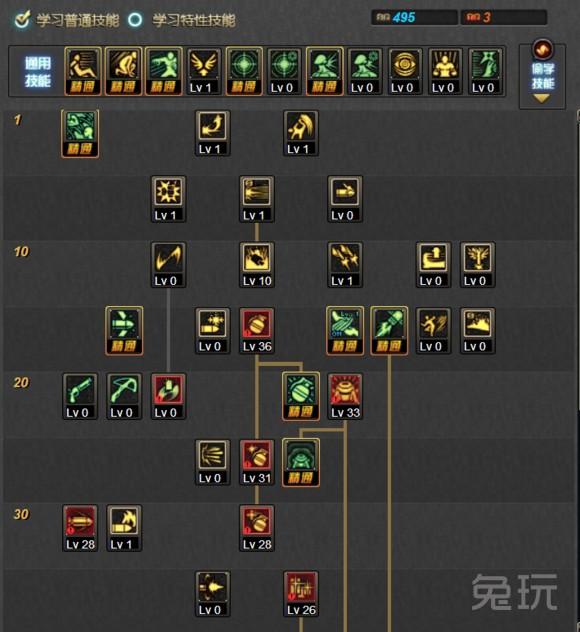Viewport: 580px width, 632px height.
Task: Click the SP points field showing 495
Action: tap(414, 17)
